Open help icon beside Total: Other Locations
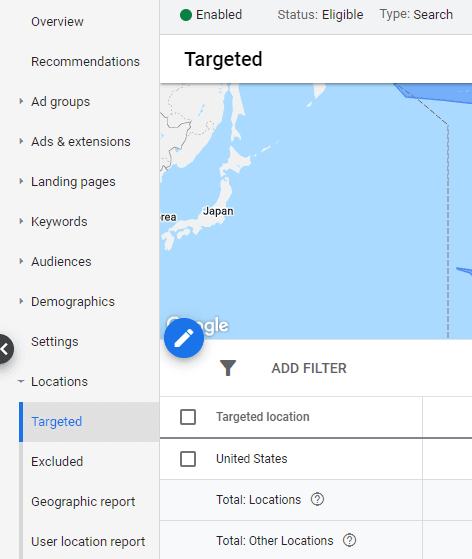 click(349, 540)
